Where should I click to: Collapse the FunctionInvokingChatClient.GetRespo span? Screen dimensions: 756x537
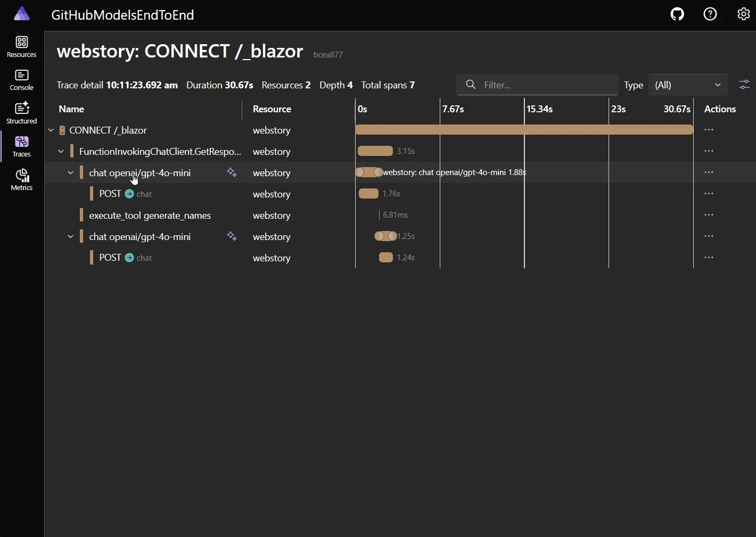(x=60, y=151)
